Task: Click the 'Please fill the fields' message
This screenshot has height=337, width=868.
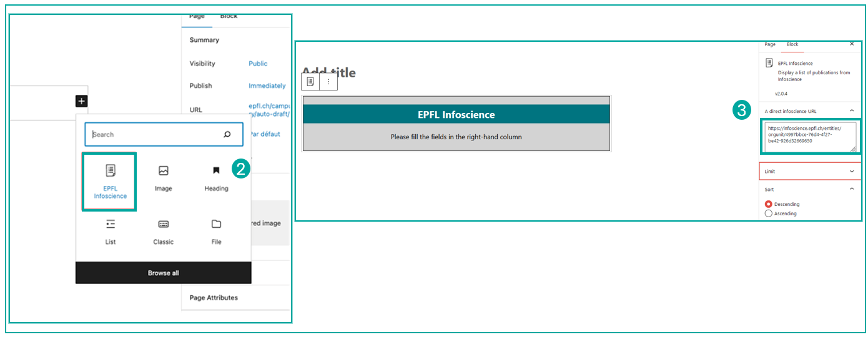Action: pyautogui.click(x=456, y=137)
